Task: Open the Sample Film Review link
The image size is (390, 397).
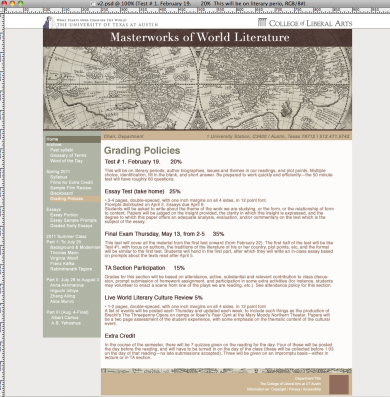Action: 70,188
